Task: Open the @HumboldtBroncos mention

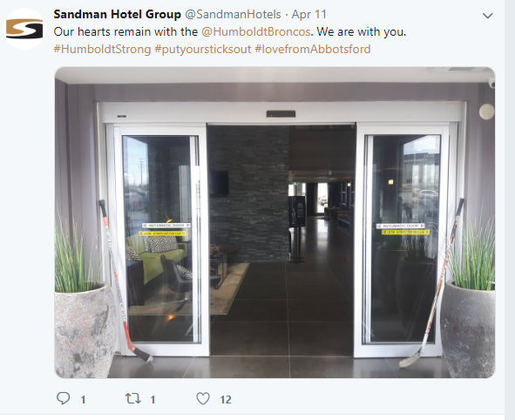Action: 256,32
